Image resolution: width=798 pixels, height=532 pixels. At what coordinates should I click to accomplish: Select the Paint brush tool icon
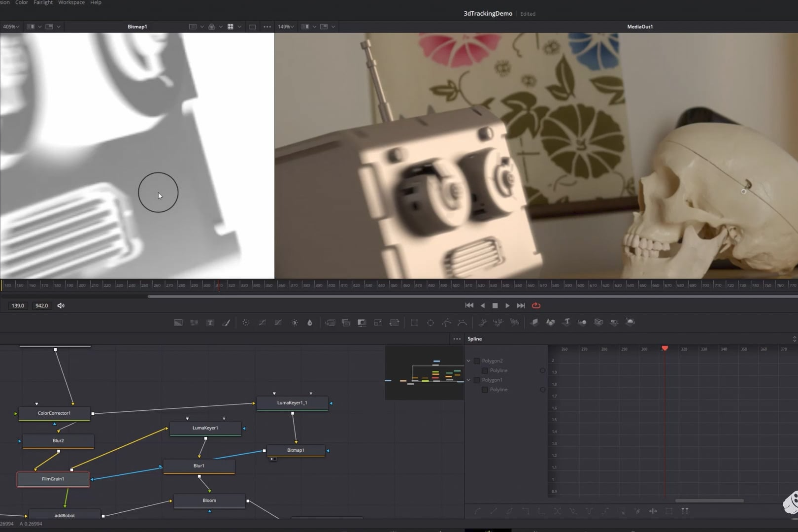point(226,323)
